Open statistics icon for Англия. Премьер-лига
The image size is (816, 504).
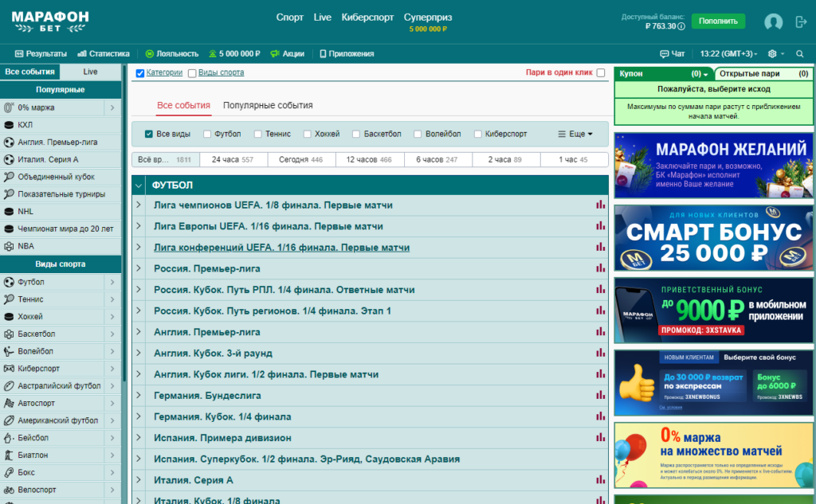click(x=601, y=332)
